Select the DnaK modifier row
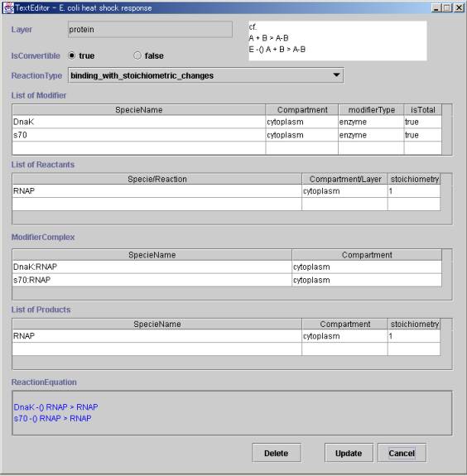This screenshot has width=467, height=476. (x=227, y=122)
